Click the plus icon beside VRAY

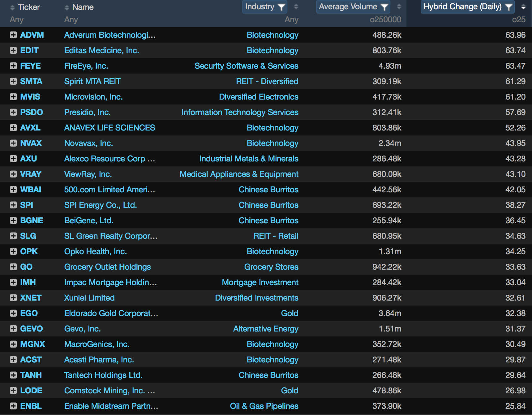click(x=13, y=174)
